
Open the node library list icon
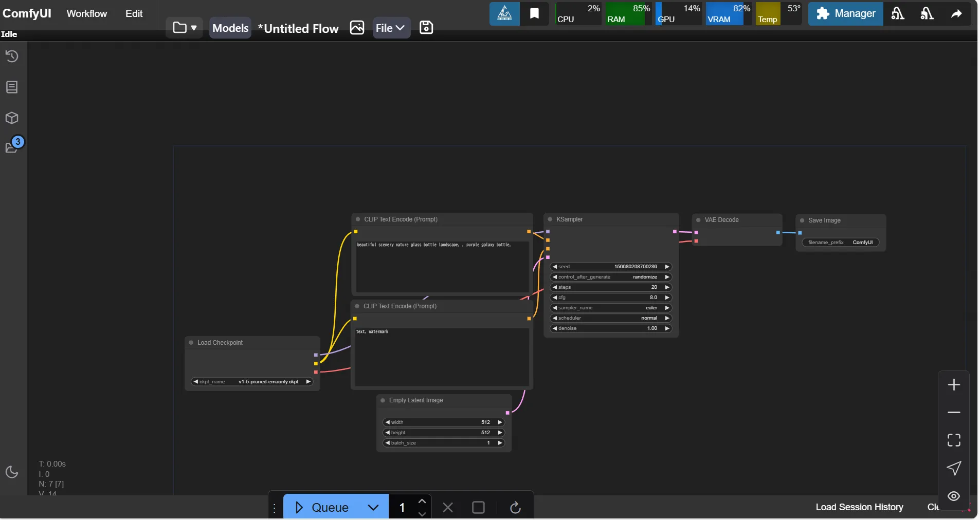[12, 87]
